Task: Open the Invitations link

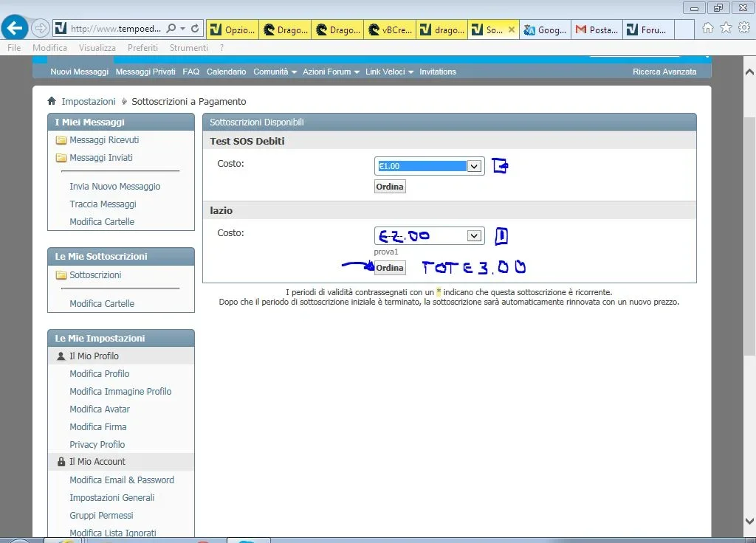Action: pos(438,72)
